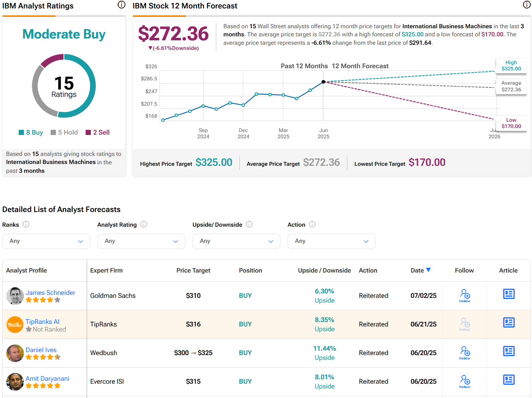Click info icon next to IBM Analyst Ratings
The width and height of the screenshot is (532, 398).
point(122,5)
